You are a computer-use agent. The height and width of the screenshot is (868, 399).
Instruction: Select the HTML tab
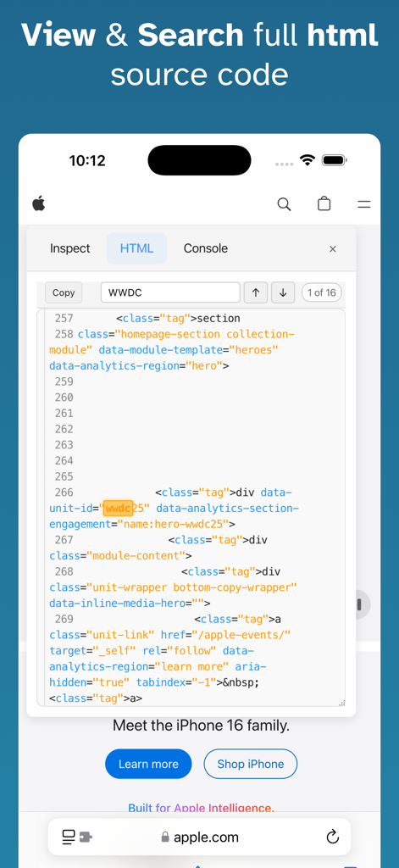click(x=136, y=248)
